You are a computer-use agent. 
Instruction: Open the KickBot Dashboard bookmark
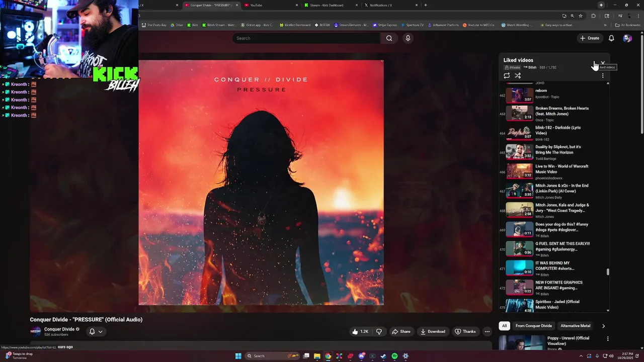[x=295, y=25]
